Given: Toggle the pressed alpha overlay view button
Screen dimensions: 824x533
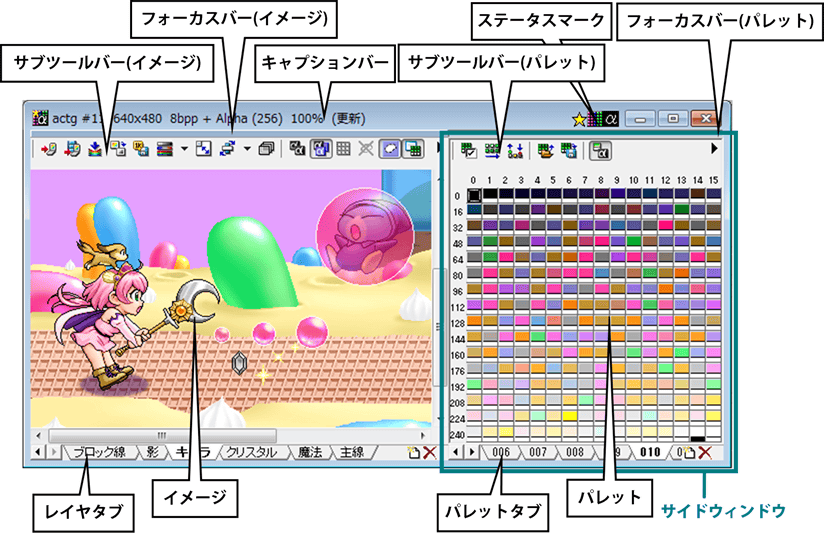Looking at the screenshot, I should tap(321, 149).
